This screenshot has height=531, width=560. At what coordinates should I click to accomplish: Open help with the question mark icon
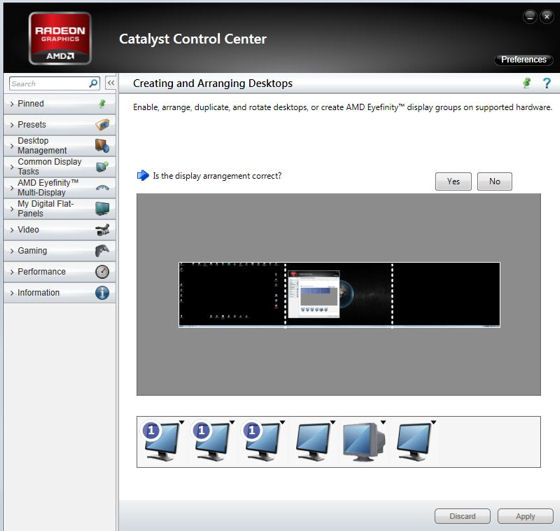point(546,84)
